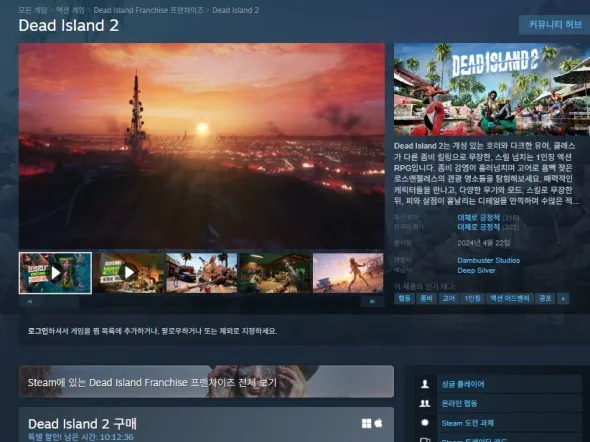Open publisher Deep Silver link
590x442 pixels.
tap(476, 270)
